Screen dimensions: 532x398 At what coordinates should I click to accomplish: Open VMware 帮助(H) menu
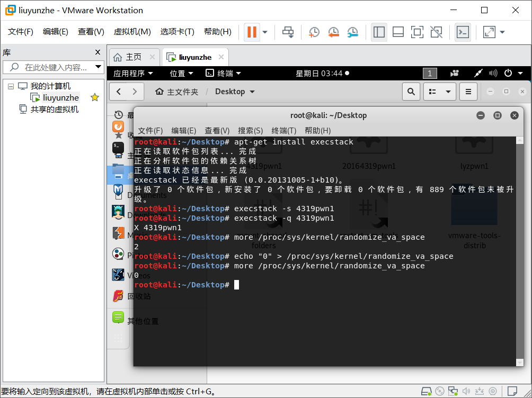click(217, 32)
